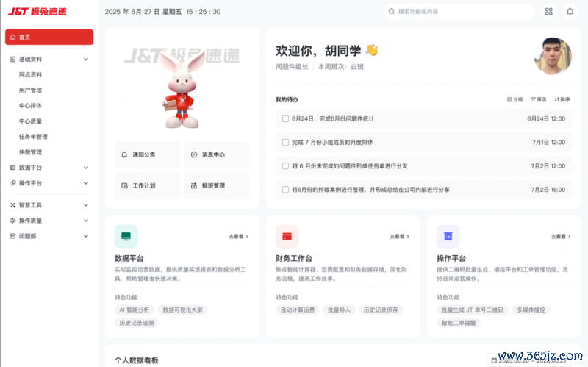
Task: Click the blue 操作平台 card icon
Action: 448,236
